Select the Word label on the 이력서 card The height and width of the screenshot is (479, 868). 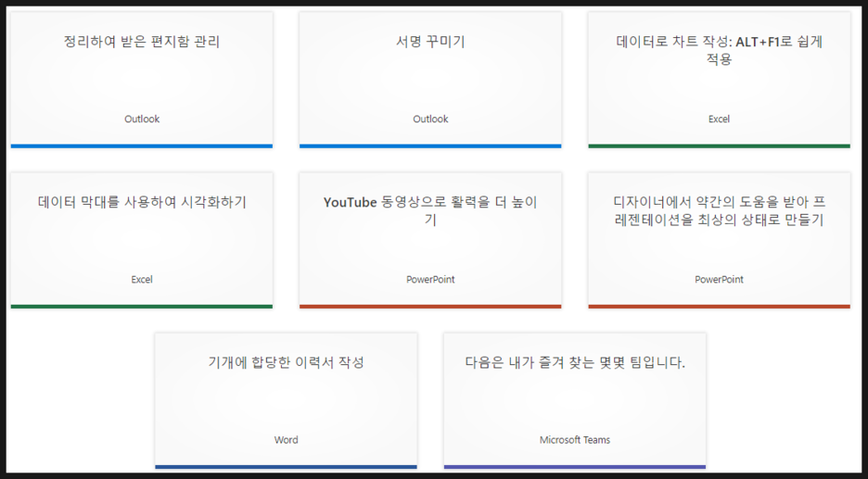point(286,440)
